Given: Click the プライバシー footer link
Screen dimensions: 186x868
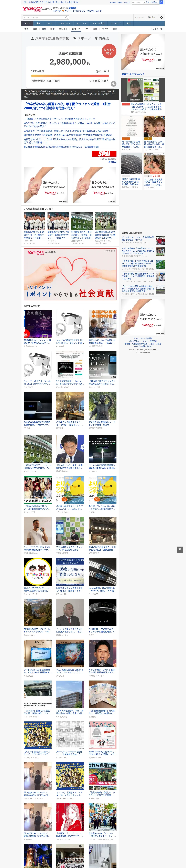Looking at the screenshot, I should point(139,338).
